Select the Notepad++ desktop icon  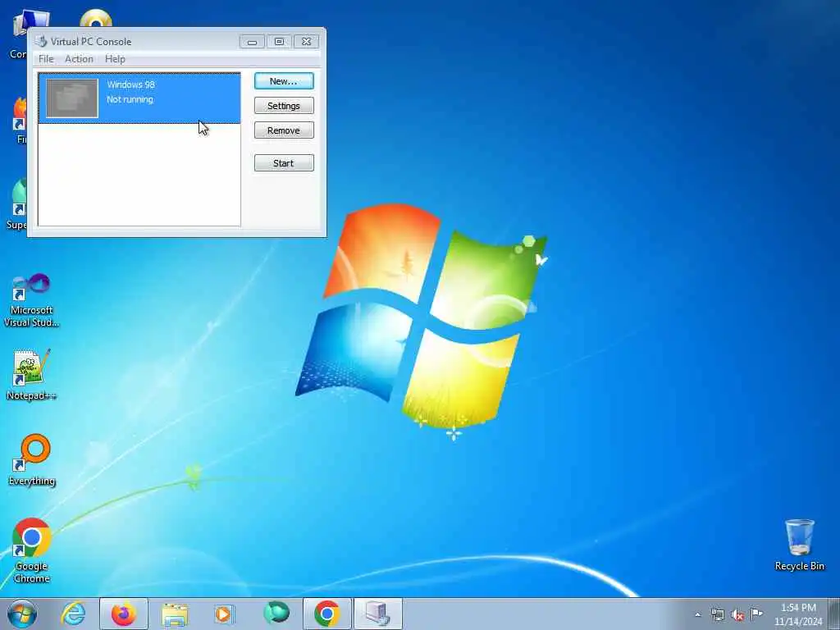coord(31,374)
